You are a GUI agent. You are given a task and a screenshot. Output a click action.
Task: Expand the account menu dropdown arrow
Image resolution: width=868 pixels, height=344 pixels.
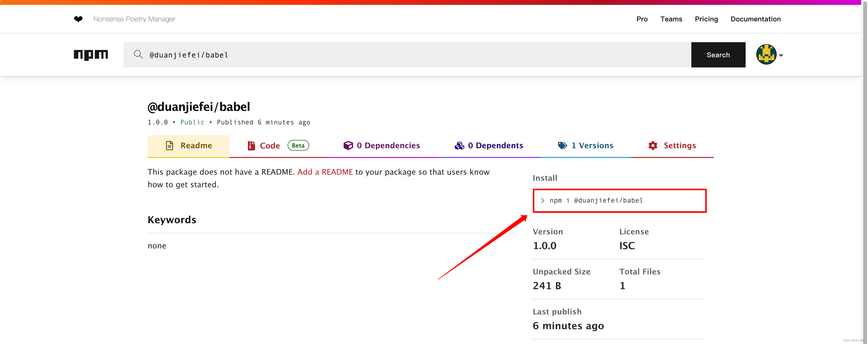tap(781, 55)
